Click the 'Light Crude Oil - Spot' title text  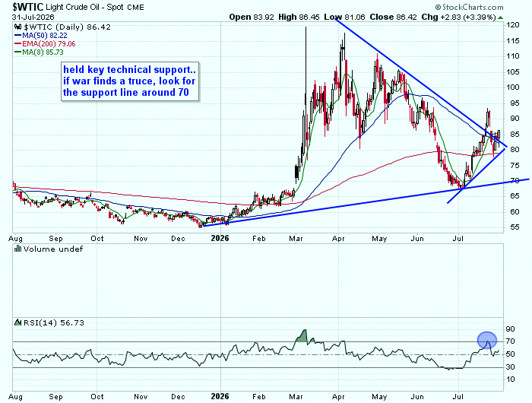[84, 7]
